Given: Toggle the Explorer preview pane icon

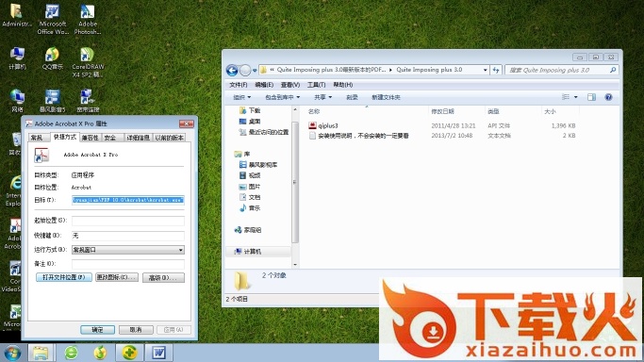Looking at the screenshot, I should coord(591,97).
